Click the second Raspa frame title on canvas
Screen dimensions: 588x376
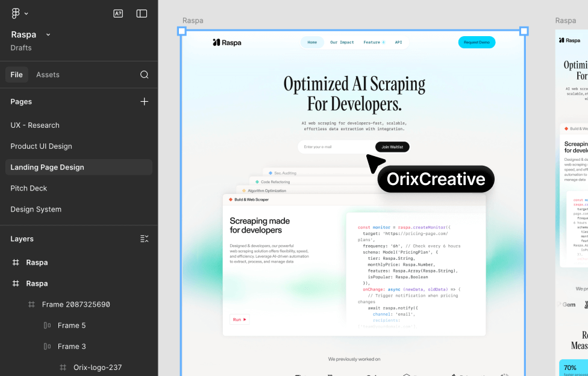coord(566,20)
